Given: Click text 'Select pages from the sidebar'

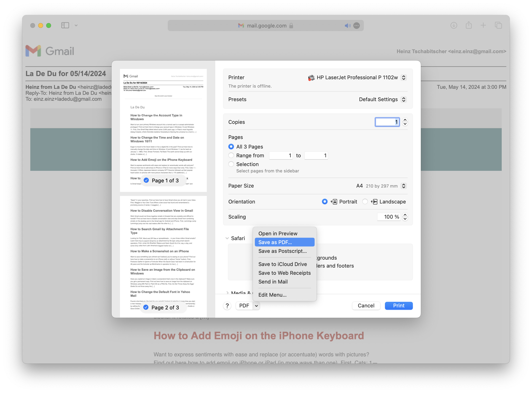Looking at the screenshot, I should click(267, 171).
